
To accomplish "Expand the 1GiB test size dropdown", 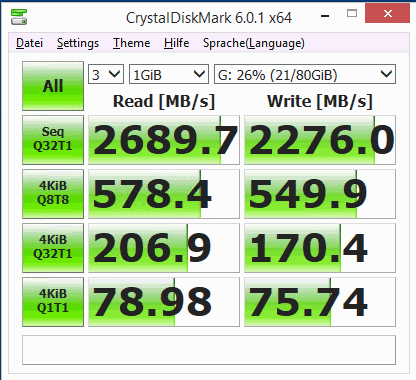I will 169,74.
